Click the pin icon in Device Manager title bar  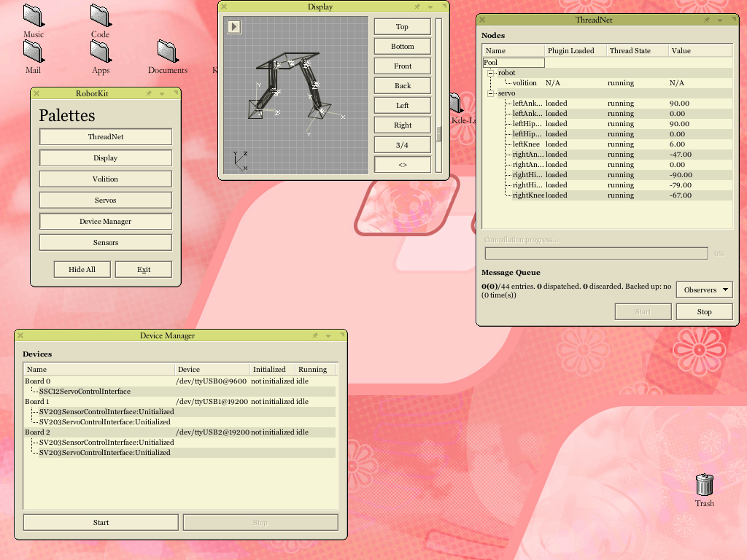[315, 335]
